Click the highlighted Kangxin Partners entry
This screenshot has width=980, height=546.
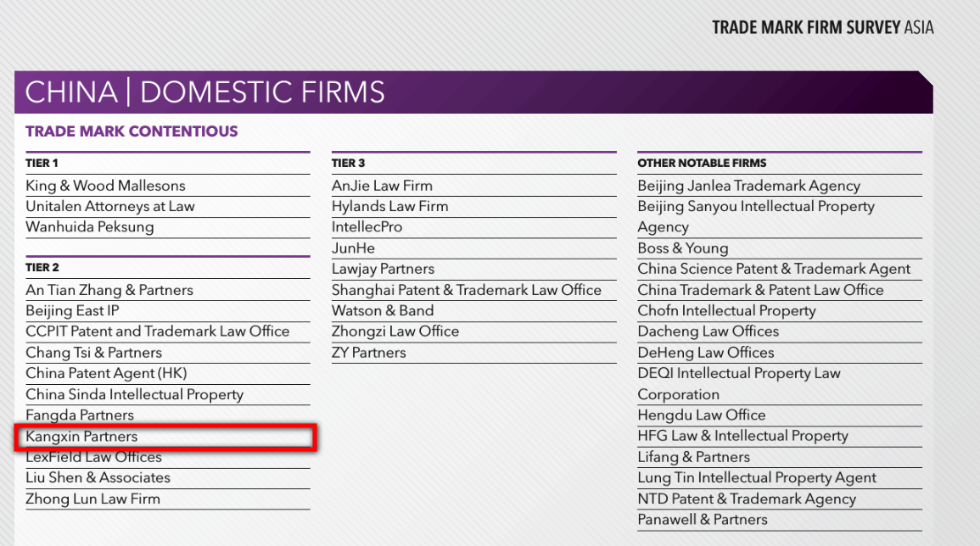(165, 437)
